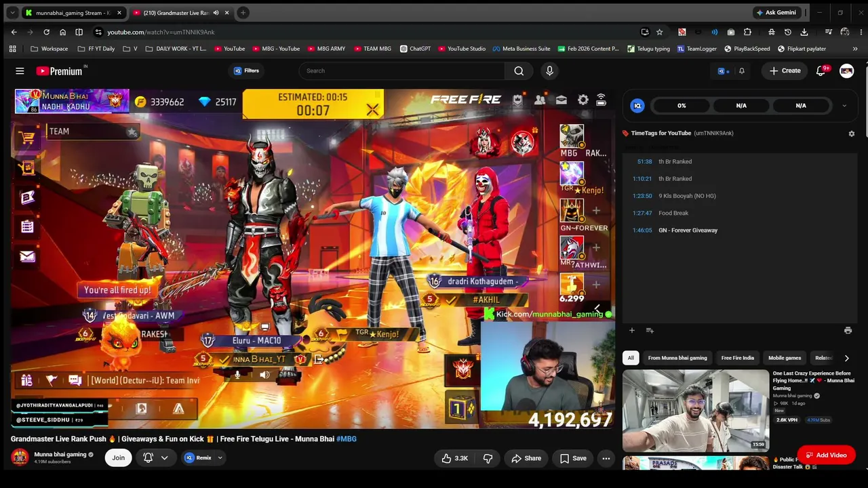
Task: Select the Free Fire India chip
Action: [x=738, y=358]
